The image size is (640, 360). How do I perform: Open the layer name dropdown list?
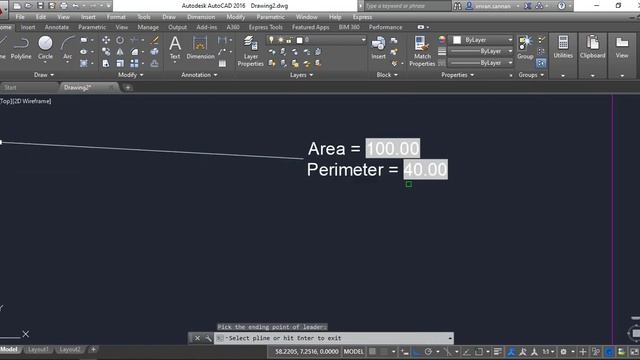coord(363,40)
